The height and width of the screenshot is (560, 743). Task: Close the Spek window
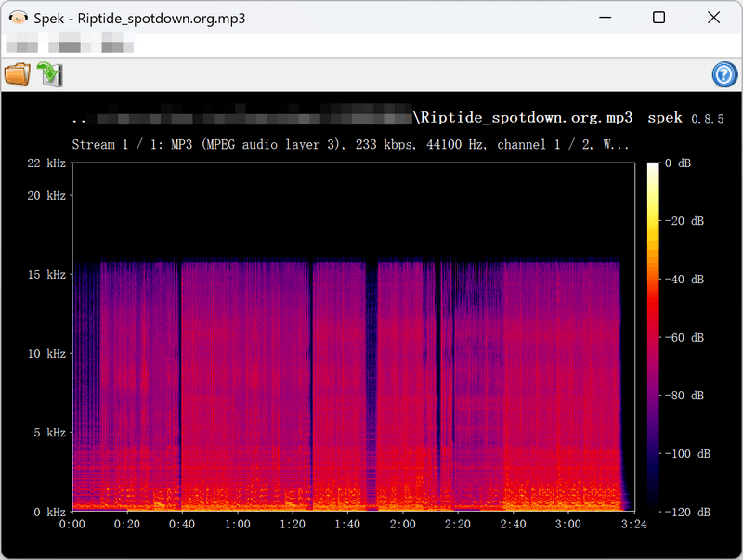coord(713,18)
